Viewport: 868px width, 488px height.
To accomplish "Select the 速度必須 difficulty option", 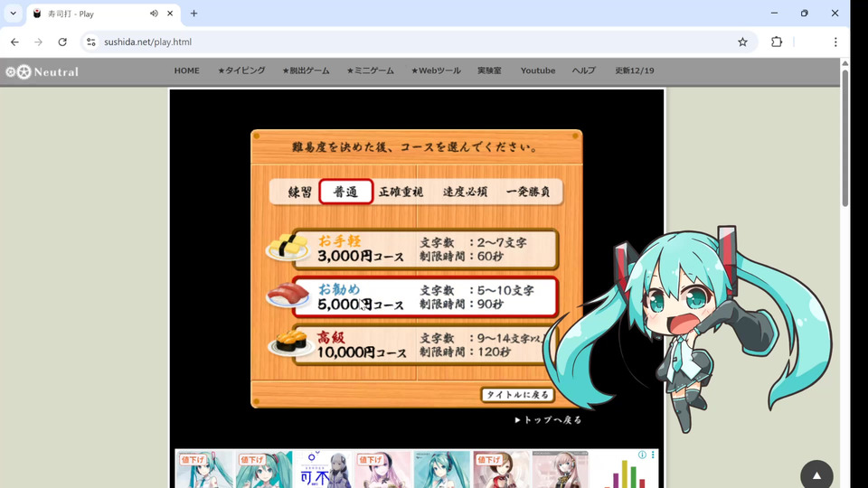I will pyautogui.click(x=465, y=192).
